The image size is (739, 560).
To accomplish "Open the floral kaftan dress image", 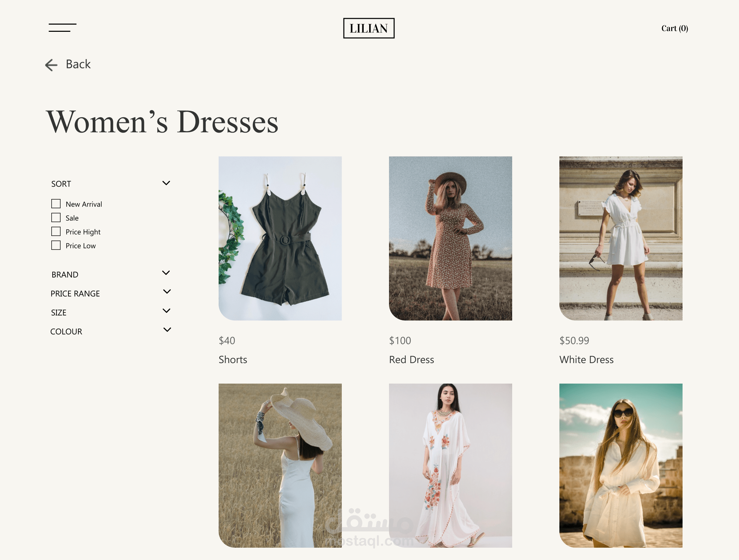I will click(450, 465).
